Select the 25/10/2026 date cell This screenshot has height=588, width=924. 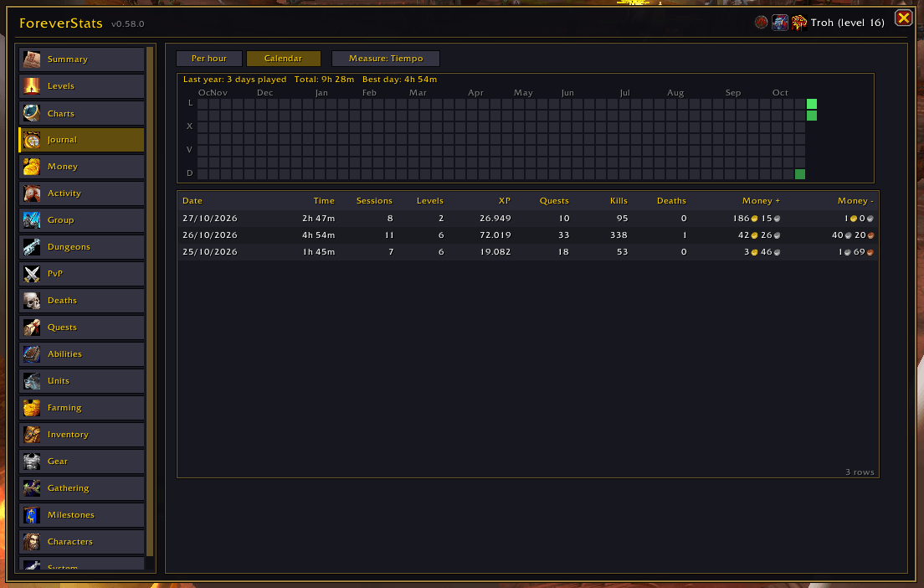210,252
